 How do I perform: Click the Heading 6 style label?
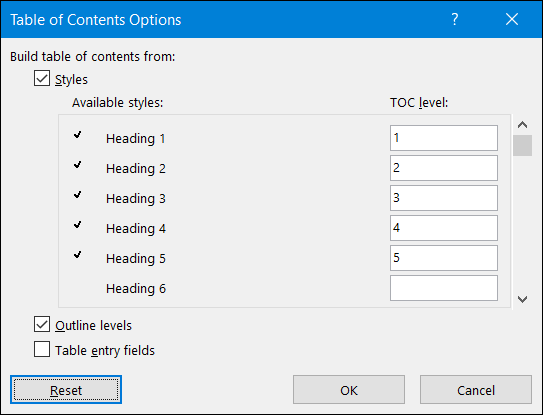136,289
